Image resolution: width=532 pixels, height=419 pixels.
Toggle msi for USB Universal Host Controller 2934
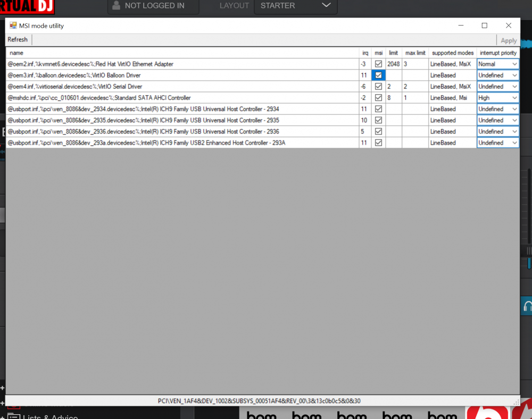click(378, 109)
